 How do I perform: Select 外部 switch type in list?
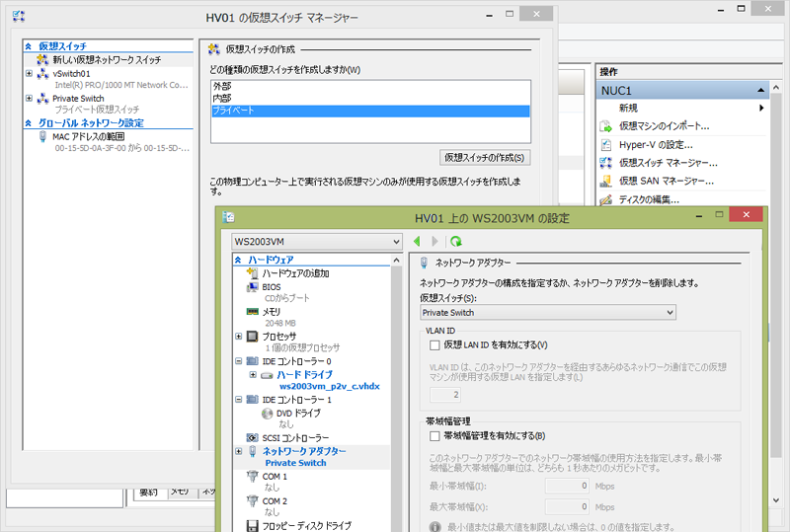[x=370, y=86]
